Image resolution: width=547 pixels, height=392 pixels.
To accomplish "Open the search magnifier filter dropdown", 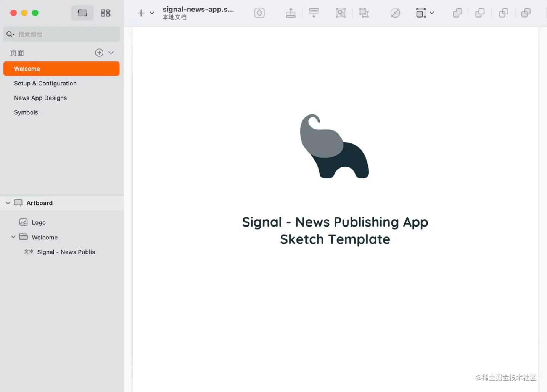I will (x=10, y=34).
